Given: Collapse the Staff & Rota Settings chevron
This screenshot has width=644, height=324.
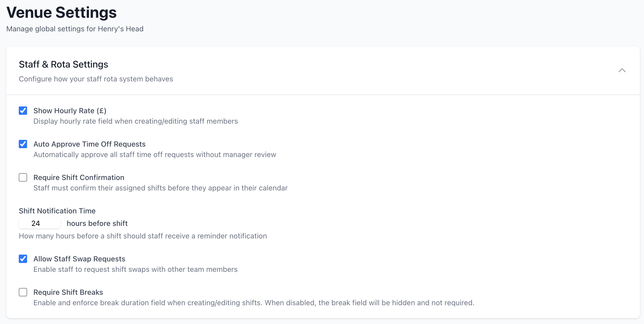Looking at the screenshot, I should click(x=622, y=70).
